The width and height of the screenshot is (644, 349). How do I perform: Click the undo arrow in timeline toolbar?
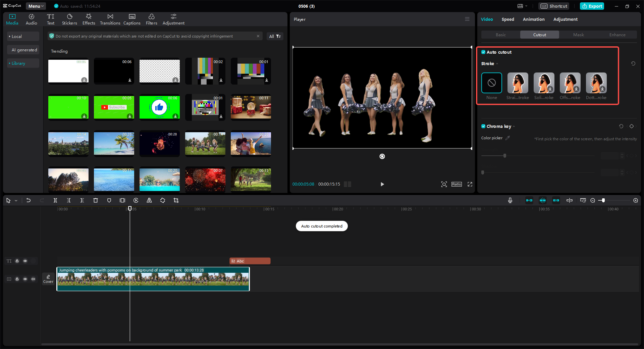coord(29,200)
